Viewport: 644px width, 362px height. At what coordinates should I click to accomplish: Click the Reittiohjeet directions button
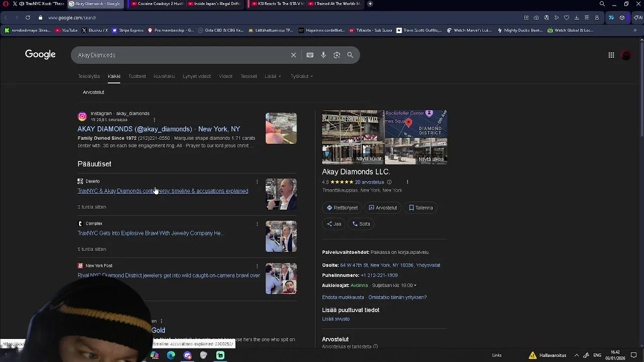pos(342,208)
